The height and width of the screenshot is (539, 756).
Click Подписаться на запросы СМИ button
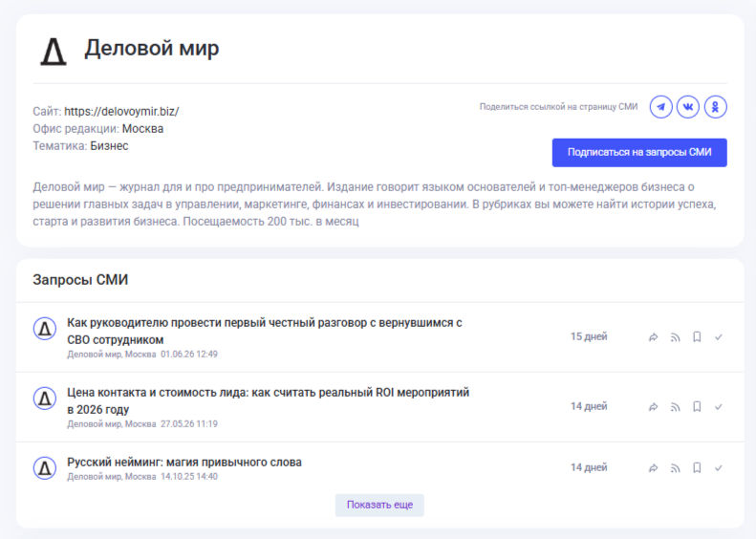tap(639, 152)
